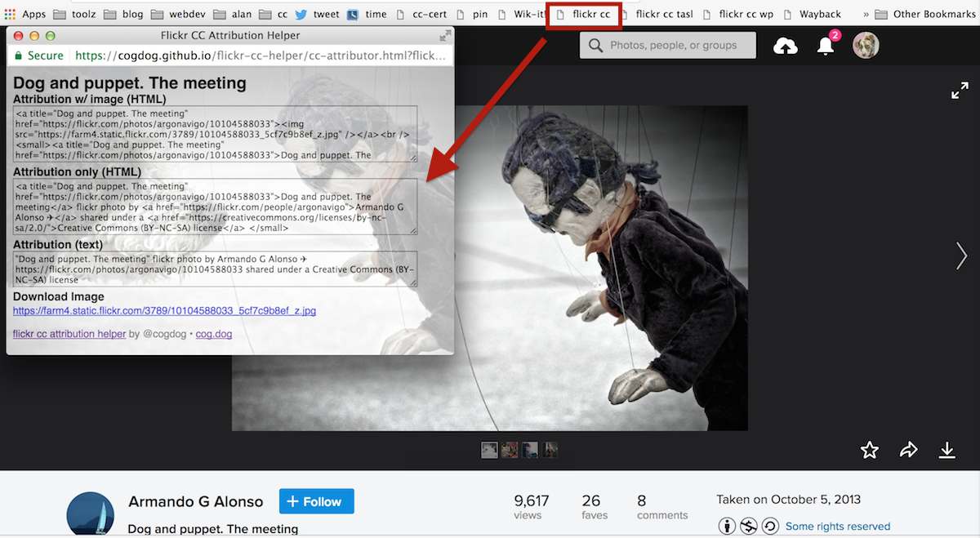Screen dimensions: 980x538
Task: Expand the Attribution Helper popup window
Action: tap(445, 36)
